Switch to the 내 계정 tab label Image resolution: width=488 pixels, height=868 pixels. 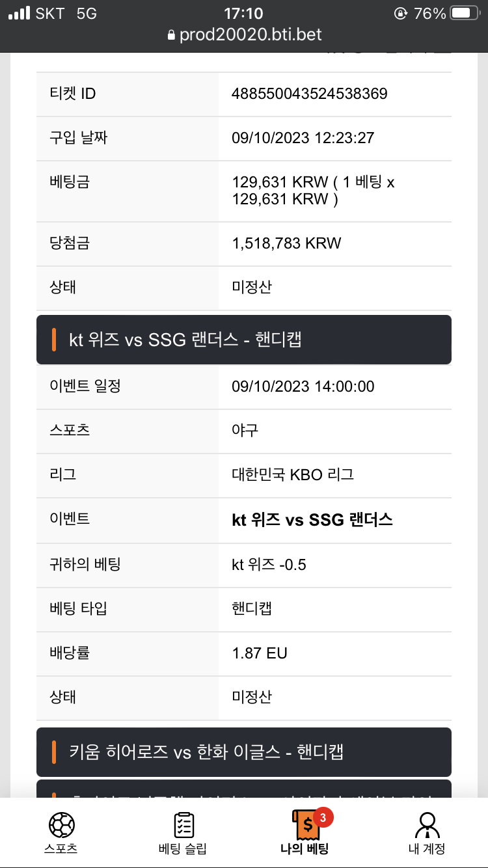coord(426,848)
